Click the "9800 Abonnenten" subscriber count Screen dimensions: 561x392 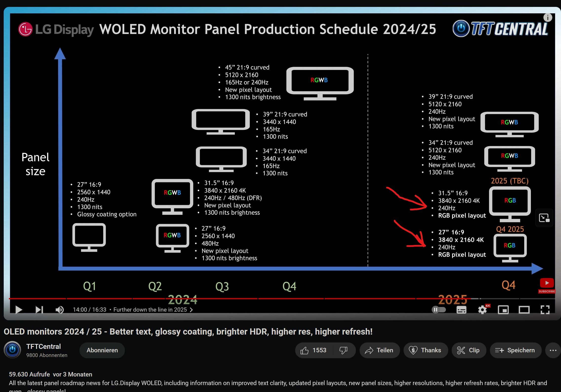47,355
